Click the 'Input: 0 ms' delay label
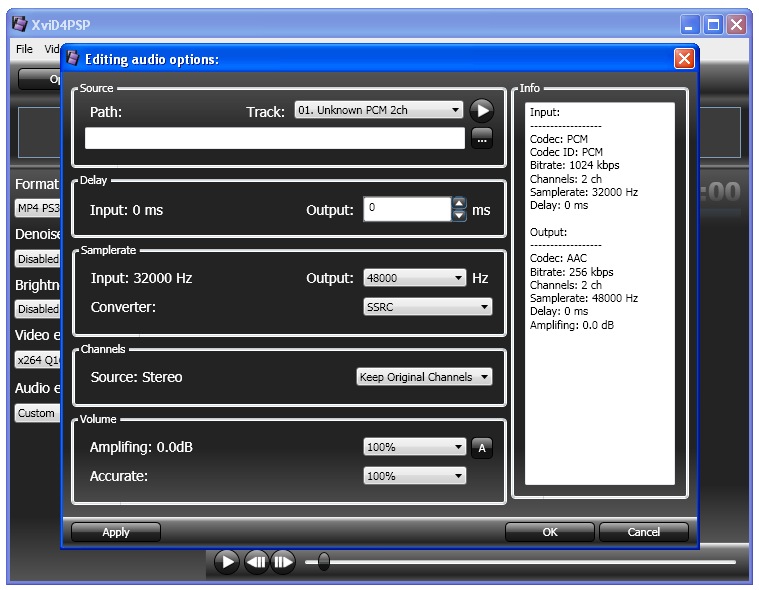 [126, 210]
